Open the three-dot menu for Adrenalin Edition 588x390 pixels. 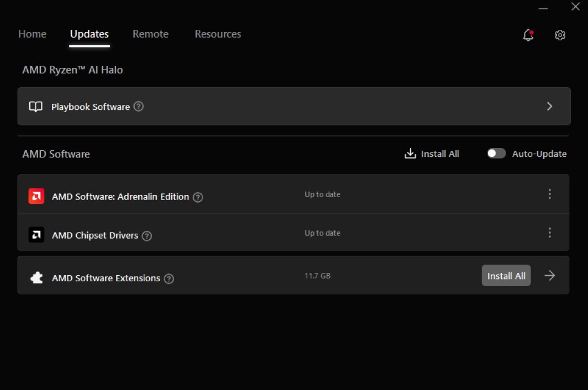click(549, 194)
